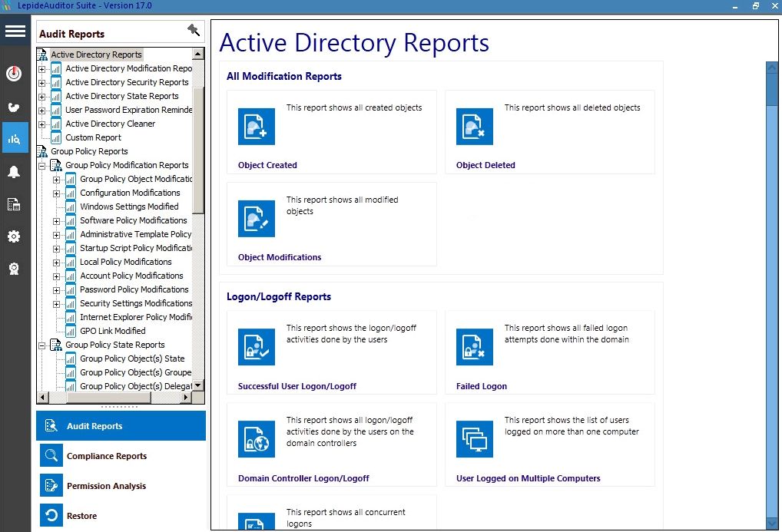
Task: Collapse Group Policy State Reports node
Action: (x=42, y=345)
